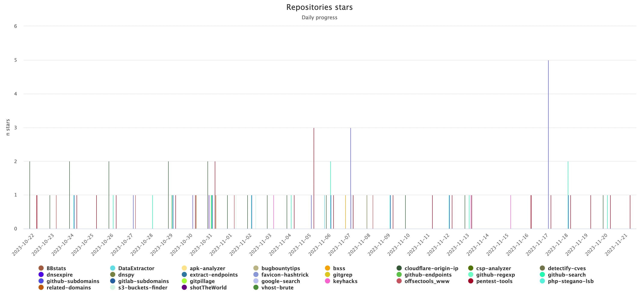
Task: Toggle cloudflare-origin-ip legend entry
Action: coord(431,268)
